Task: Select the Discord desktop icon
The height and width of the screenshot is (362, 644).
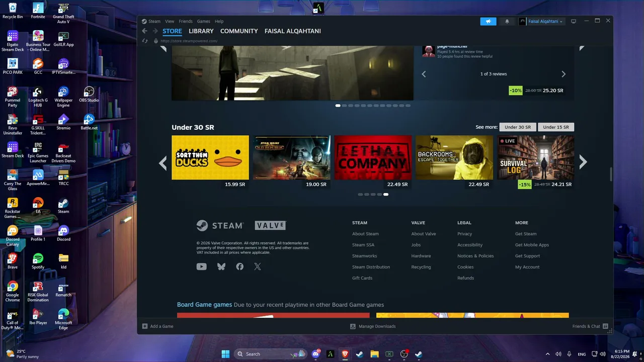Action: tap(63, 233)
